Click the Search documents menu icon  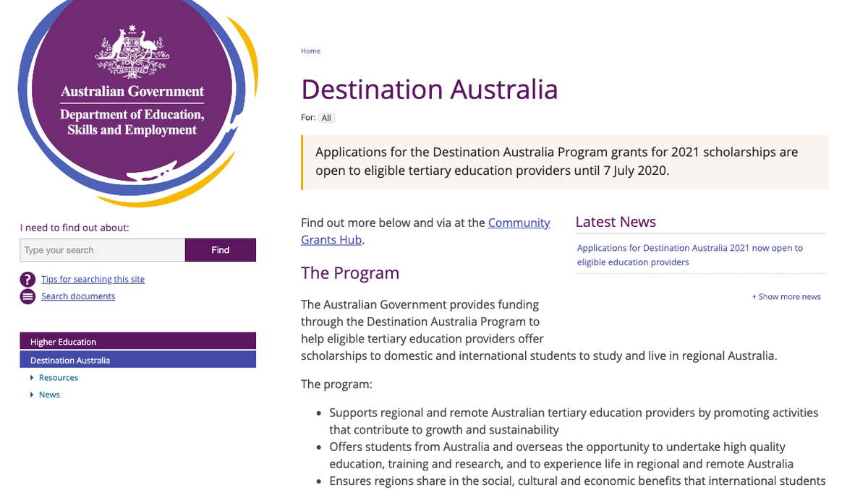pyautogui.click(x=27, y=296)
